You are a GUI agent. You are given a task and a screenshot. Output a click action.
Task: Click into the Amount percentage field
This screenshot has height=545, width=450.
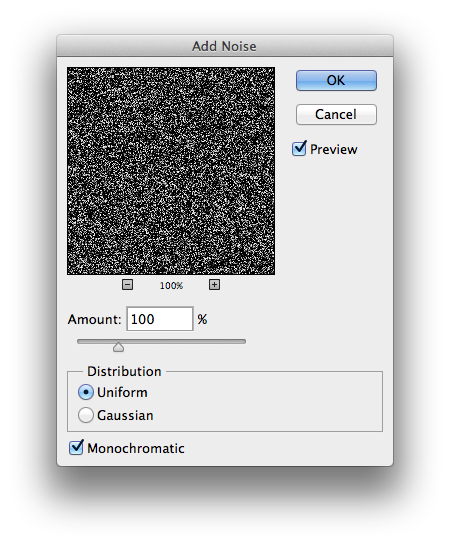tap(160, 319)
